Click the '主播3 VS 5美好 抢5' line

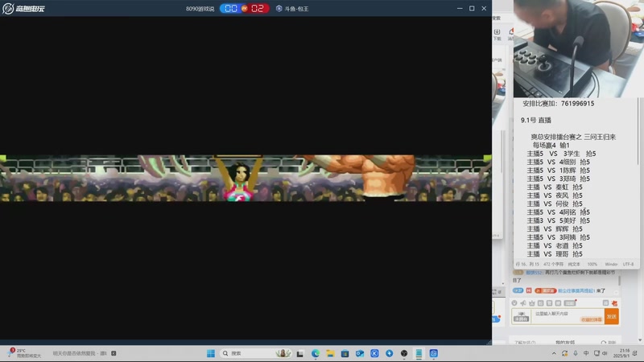(x=558, y=220)
